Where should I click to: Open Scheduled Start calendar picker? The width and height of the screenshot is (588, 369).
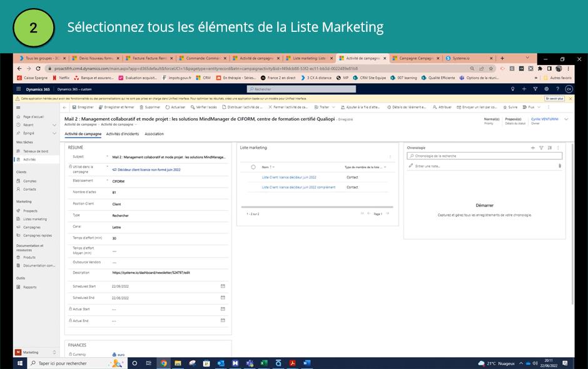pos(223,286)
